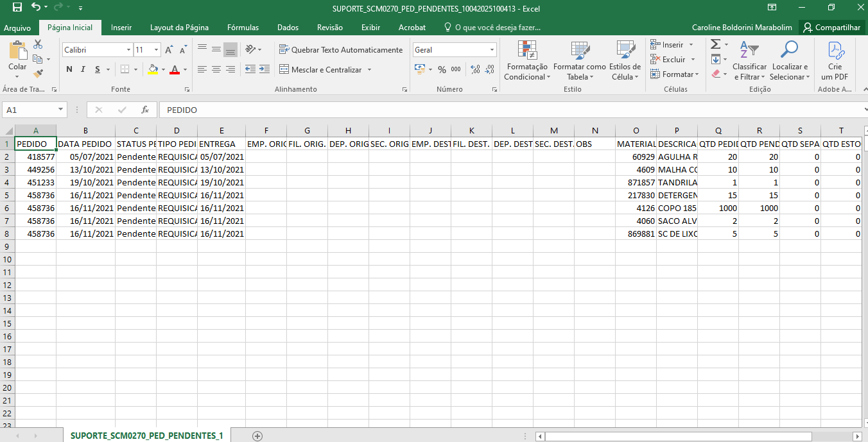Toggle italic formatting with the I button
Viewport: 868px width, 442px height.
click(x=83, y=69)
